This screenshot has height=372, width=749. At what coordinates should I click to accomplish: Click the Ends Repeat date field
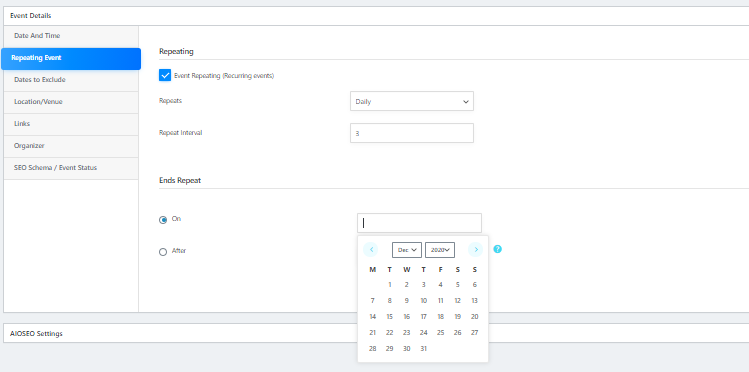tap(419, 223)
